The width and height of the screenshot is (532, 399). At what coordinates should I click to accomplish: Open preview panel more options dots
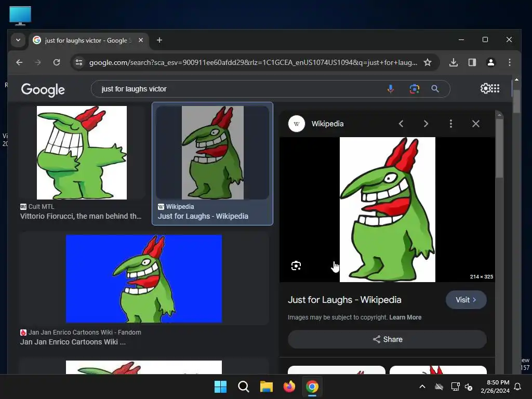[451, 124]
